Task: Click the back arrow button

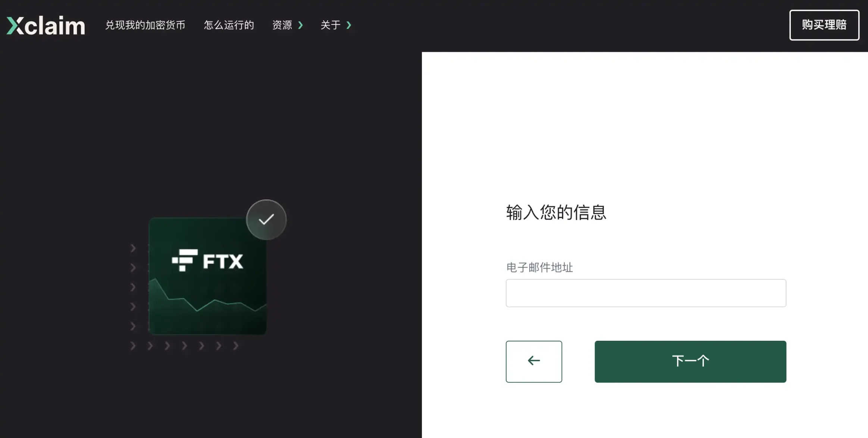Action: (533, 361)
